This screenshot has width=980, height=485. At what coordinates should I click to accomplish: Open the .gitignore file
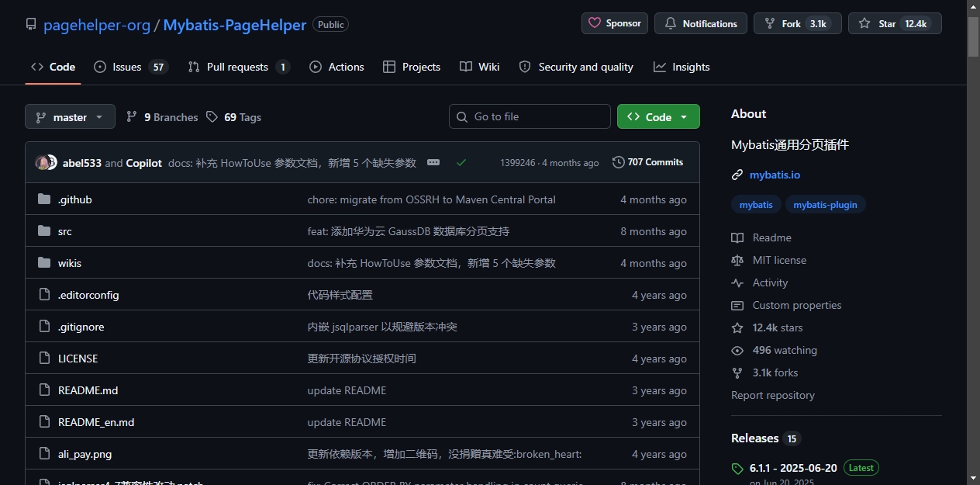[x=81, y=327]
